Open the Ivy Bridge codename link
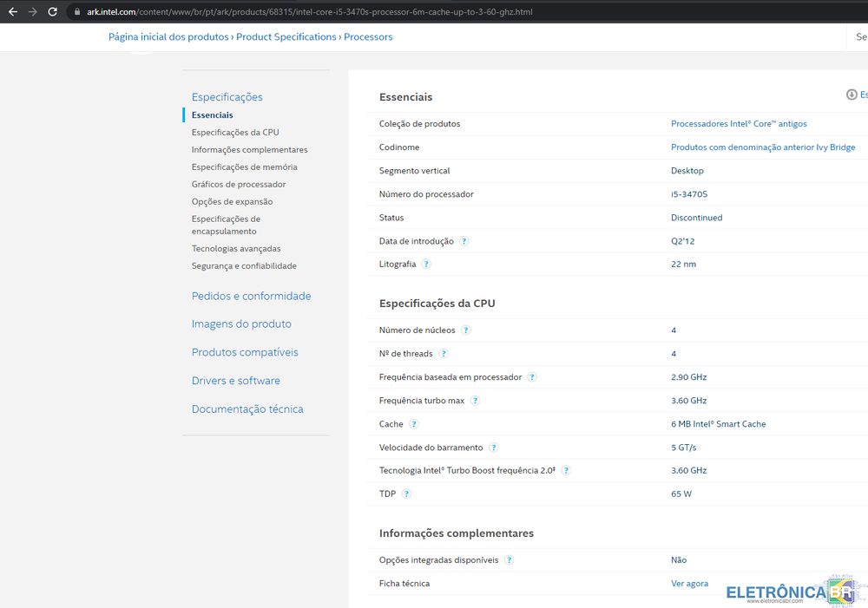The width and height of the screenshot is (868, 608). click(x=762, y=147)
